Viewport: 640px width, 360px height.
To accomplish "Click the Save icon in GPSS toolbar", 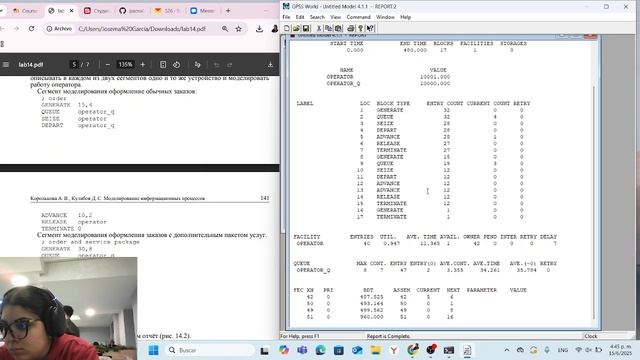I will pyautogui.click(x=306, y=28).
